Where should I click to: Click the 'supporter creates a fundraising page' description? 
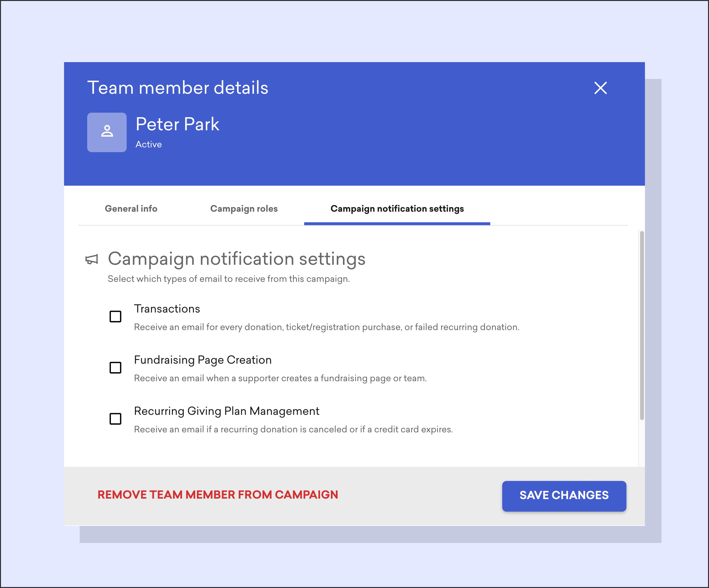coord(280,378)
